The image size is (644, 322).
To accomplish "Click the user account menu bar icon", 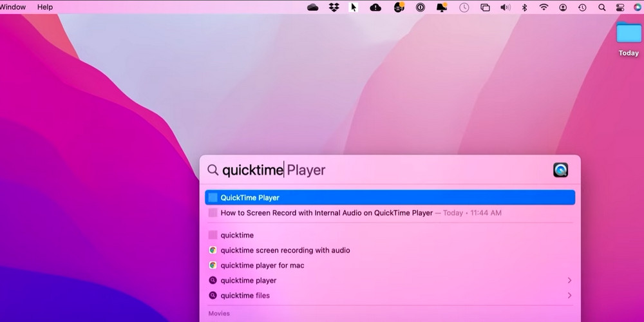I will pyautogui.click(x=563, y=7).
